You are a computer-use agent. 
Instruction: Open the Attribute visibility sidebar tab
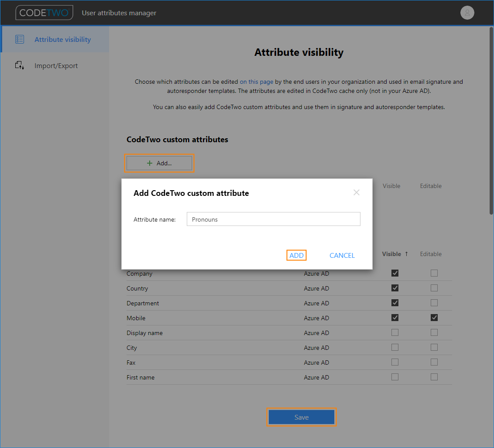click(55, 39)
